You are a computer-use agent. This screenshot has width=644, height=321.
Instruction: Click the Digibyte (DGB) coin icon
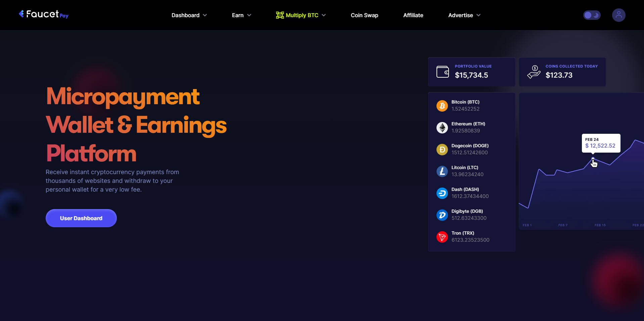[x=442, y=215]
